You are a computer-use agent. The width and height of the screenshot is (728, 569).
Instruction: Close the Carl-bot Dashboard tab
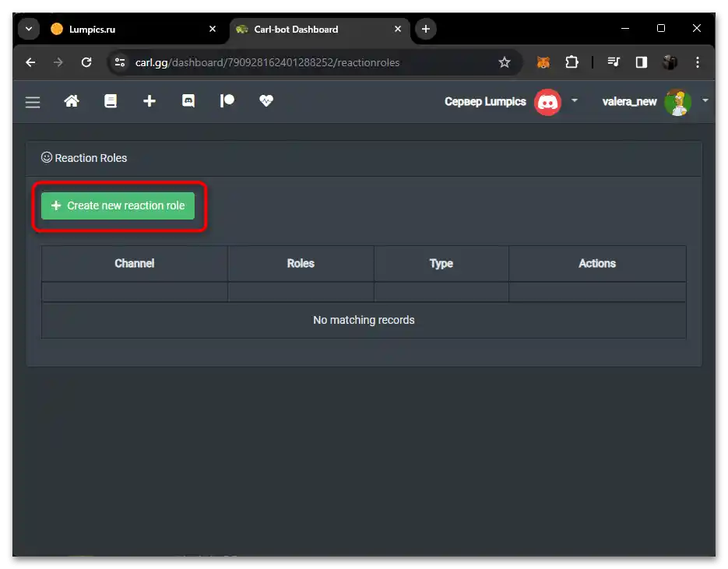click(x=398, y=29)
